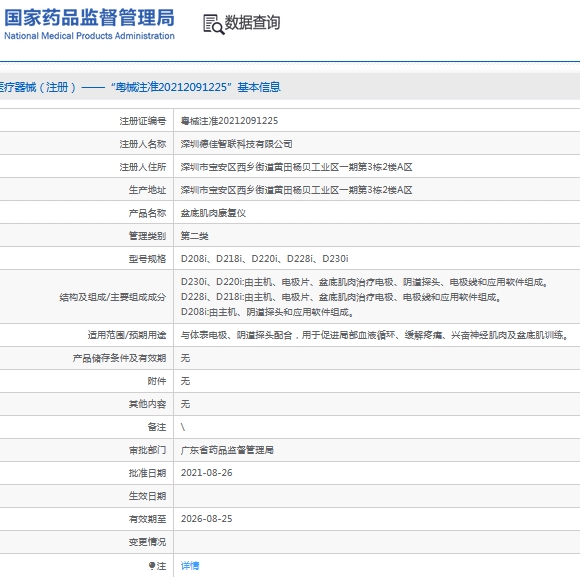Screen dimensions: 580x577
Task: Click the 数据查询 heading text
Action: (x=252, y=23)
